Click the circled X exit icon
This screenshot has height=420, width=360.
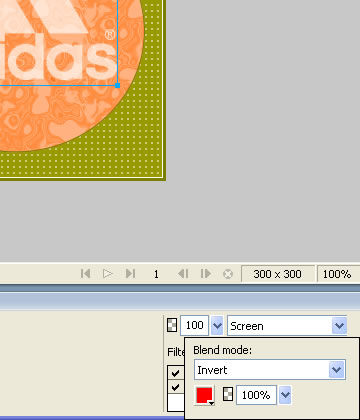click(x=228, y=274)
